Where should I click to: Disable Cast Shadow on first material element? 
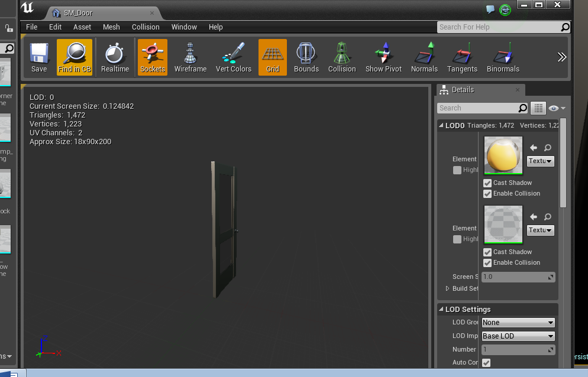[x=487, y=183]
